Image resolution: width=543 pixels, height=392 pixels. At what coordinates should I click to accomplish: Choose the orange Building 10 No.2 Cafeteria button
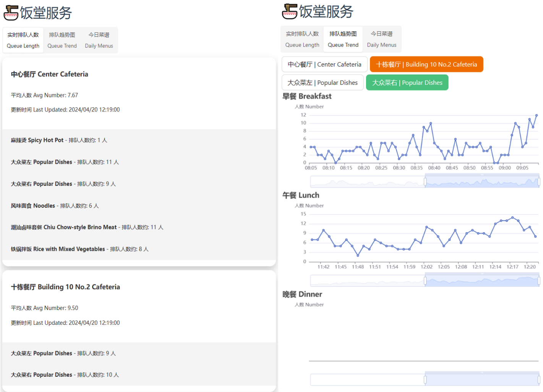(x=426, y=64)
